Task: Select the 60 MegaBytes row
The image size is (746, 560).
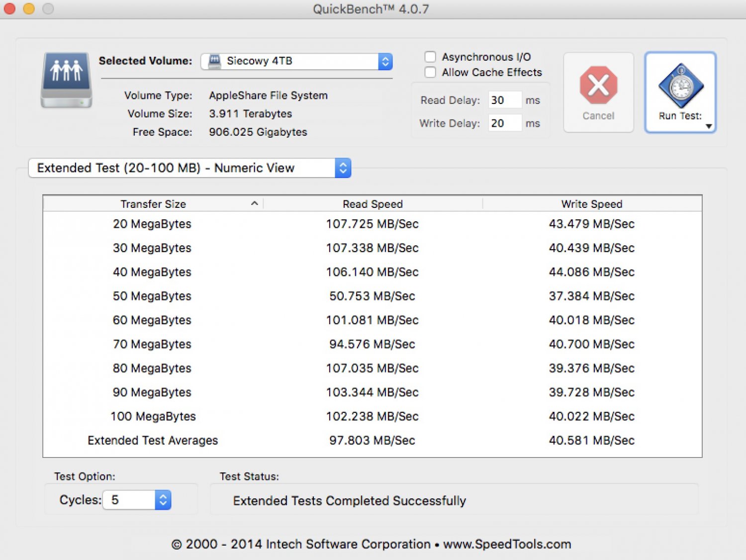Action: coord(373,320)
